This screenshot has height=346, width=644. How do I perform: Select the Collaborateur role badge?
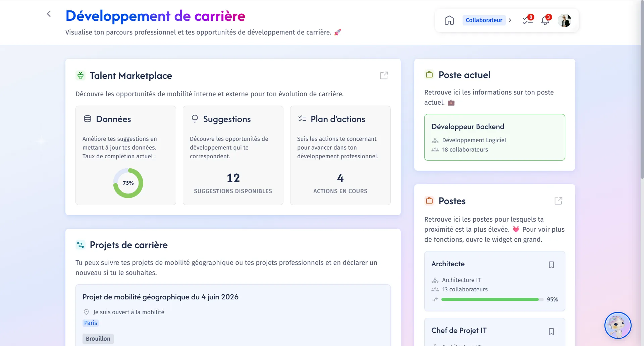point(484,20)
